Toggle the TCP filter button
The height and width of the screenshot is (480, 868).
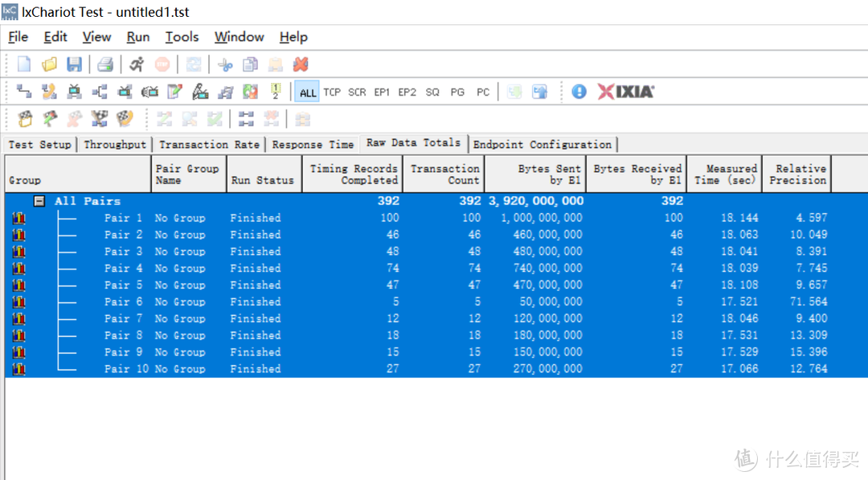(x=332, y=92)
